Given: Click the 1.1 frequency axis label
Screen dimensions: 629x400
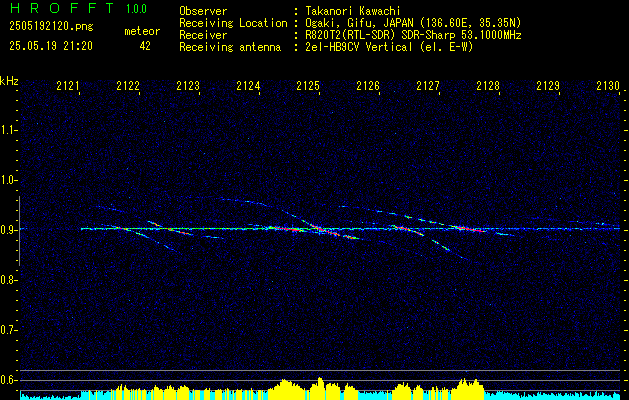Looking at the screenshot, I should pyautogui.click(x=8, y=130).
